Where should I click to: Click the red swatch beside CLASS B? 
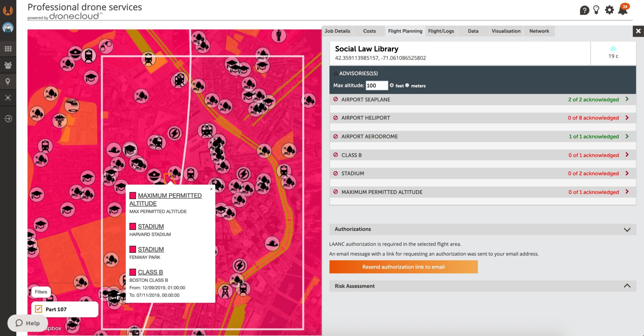coord(133,272)
